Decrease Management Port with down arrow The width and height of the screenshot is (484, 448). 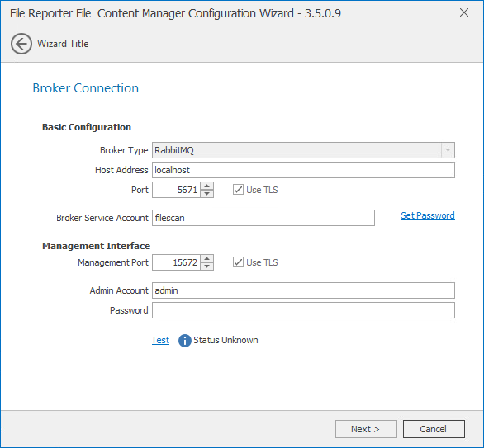click(x=206, y=266)
